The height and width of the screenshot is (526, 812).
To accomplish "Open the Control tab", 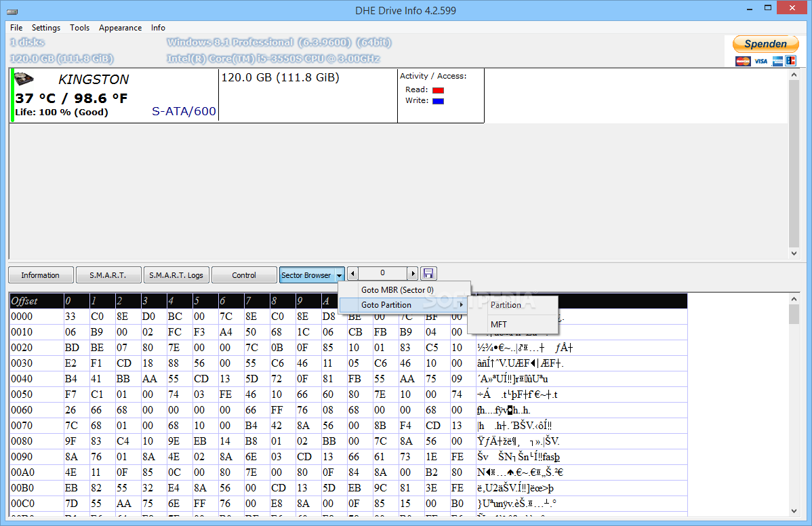I will pyautogui.click(x=244, y=275).
